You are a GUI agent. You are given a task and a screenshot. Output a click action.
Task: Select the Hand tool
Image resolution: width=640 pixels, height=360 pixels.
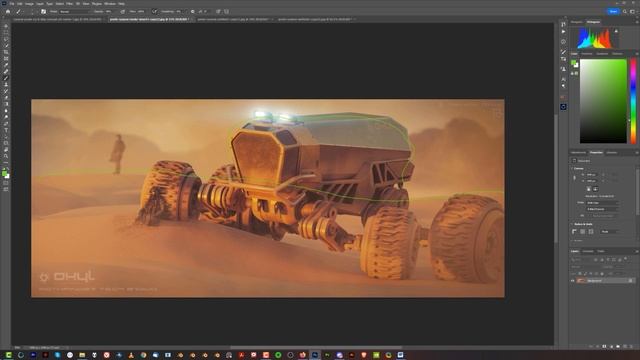point(6,150)
